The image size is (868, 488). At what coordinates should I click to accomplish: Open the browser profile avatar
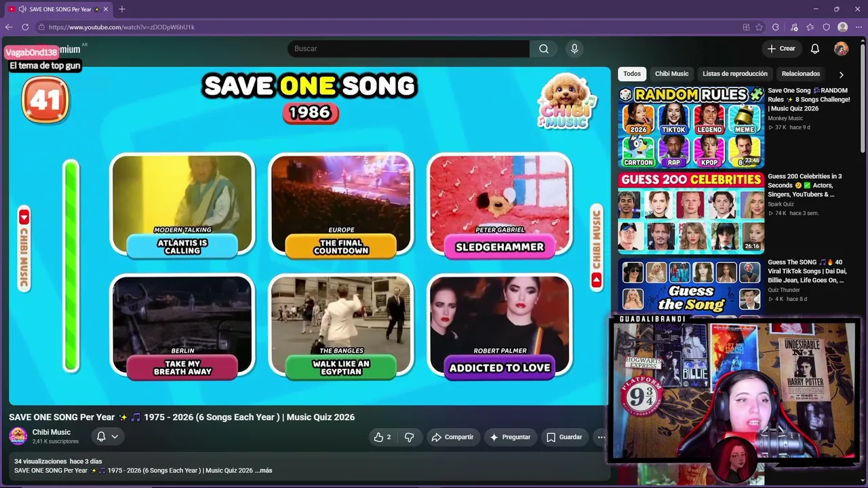(x=843, y=27)
